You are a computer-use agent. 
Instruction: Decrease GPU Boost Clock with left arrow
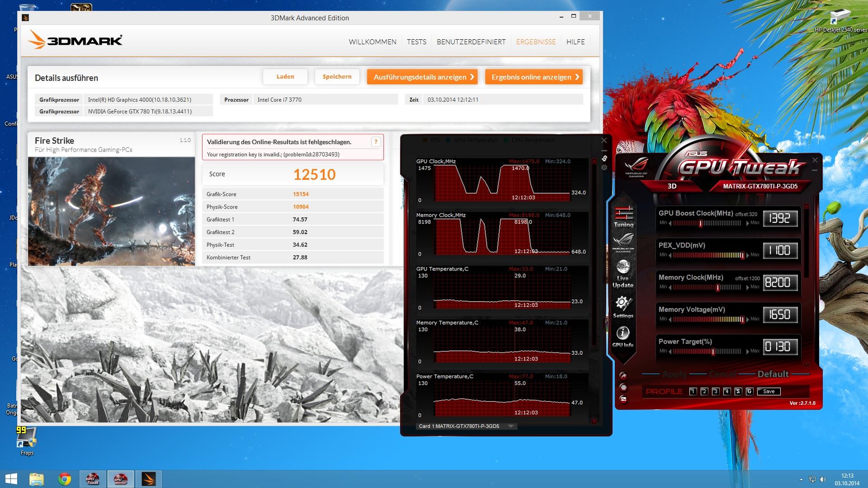[x=670, y=223]
